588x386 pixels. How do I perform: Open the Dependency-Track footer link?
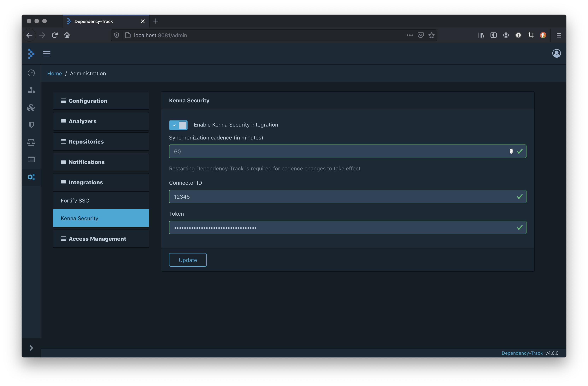coord(522,353)
